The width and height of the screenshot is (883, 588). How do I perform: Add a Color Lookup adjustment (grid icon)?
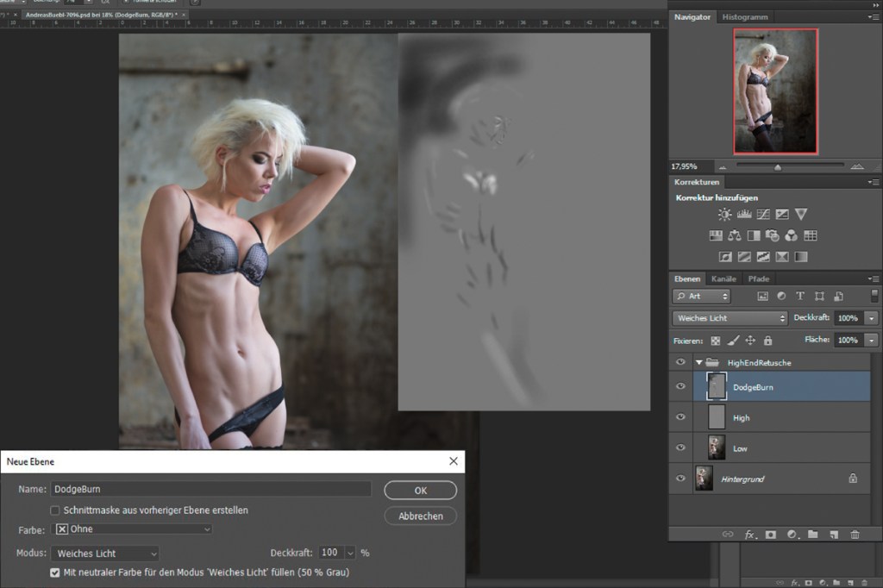point(811,235)
